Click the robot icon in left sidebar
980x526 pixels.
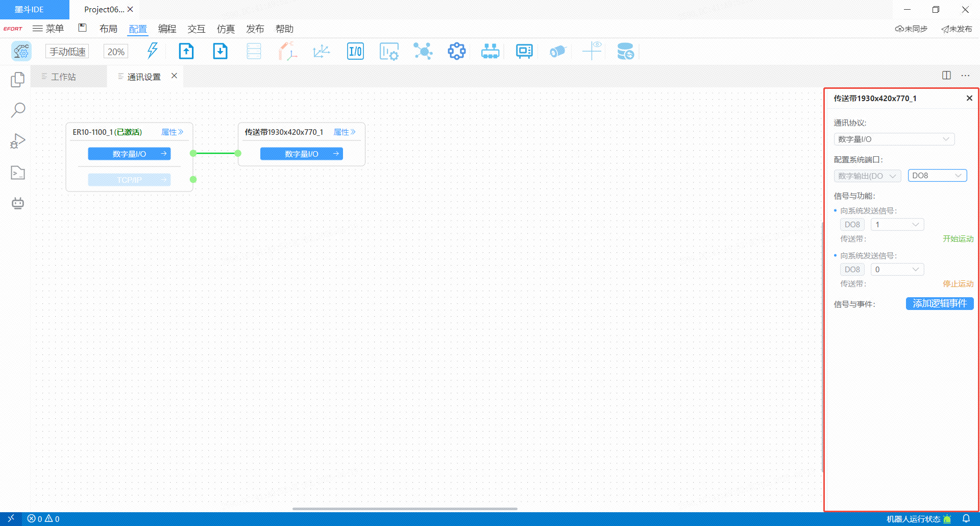point(18,203)
